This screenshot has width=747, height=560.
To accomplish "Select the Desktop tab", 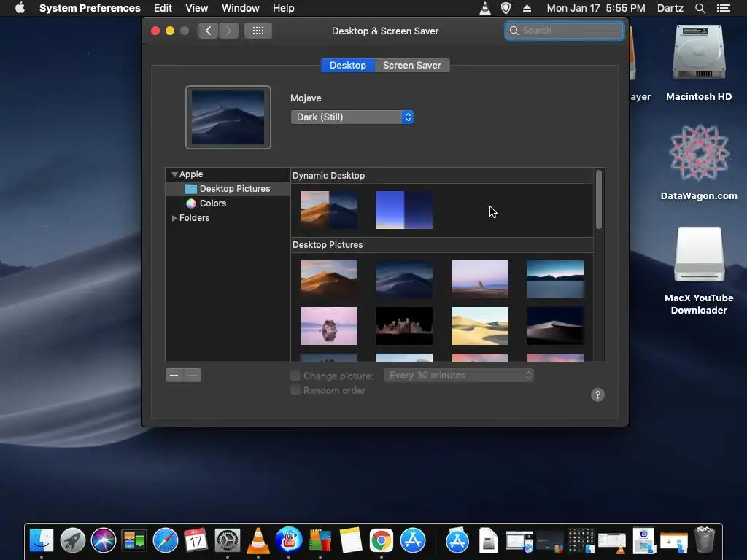I will click(x=348, y=65).
